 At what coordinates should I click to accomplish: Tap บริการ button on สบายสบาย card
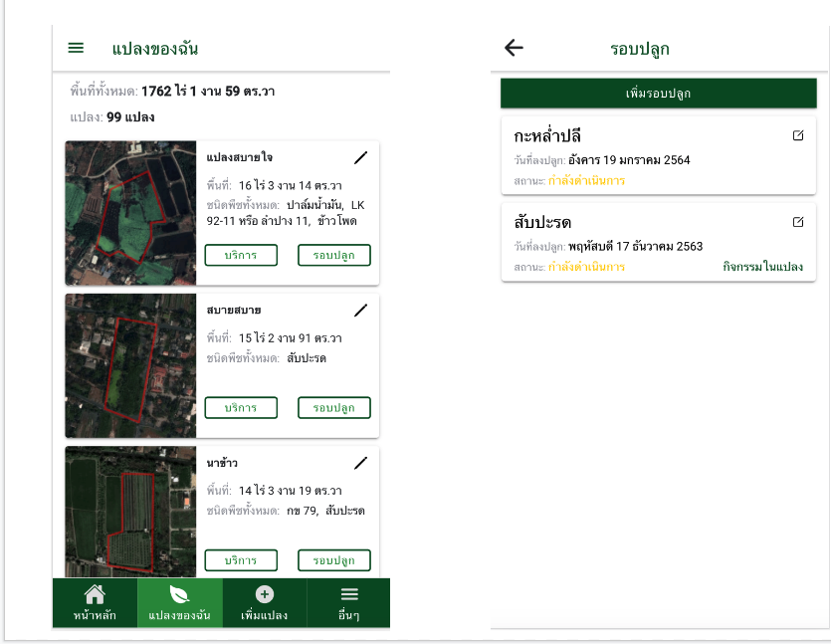tap(241, 408)
